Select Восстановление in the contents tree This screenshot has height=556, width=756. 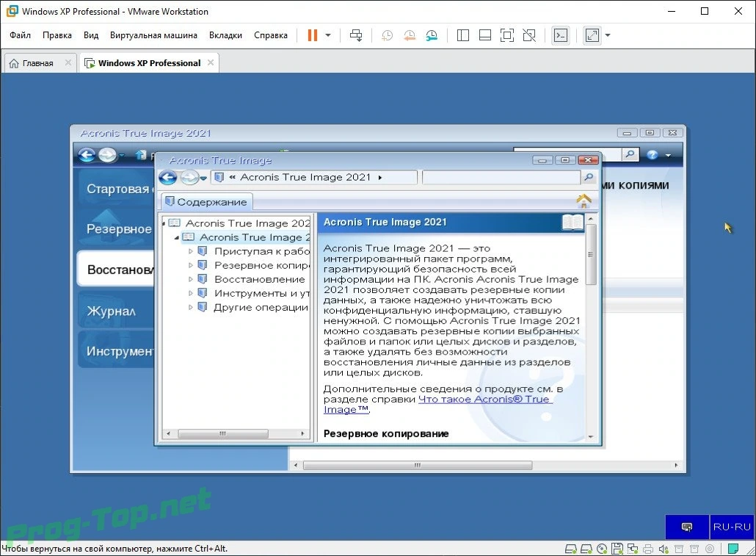[x=259, y=279]
